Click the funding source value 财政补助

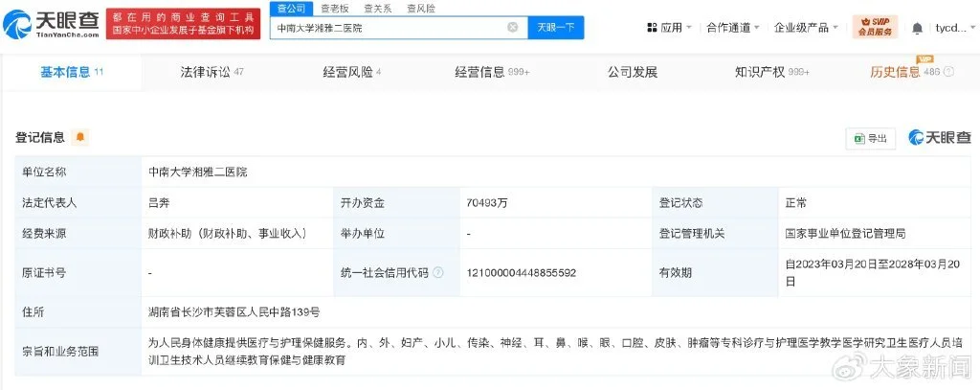click(x=229, y=234)
